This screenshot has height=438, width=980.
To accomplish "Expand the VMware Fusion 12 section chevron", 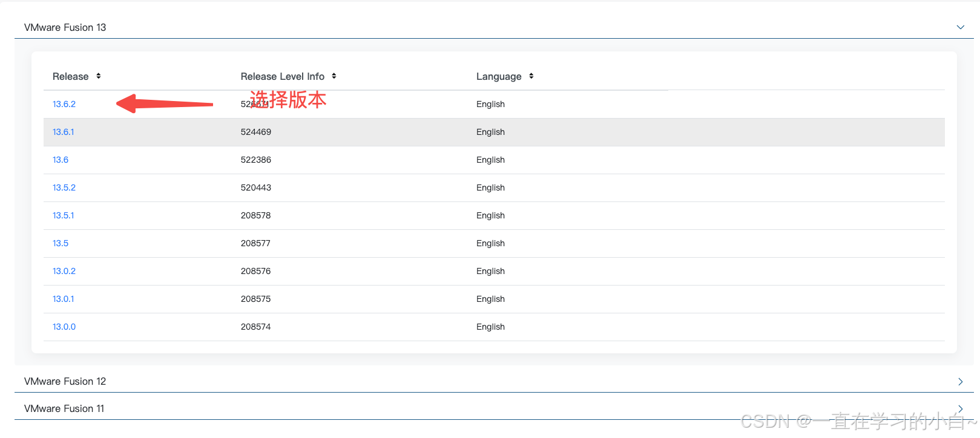I will coord(961,382).
